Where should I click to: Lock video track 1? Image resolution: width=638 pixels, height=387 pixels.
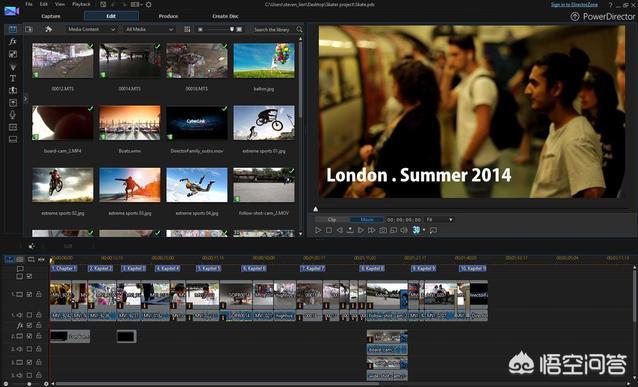point(39,294)
